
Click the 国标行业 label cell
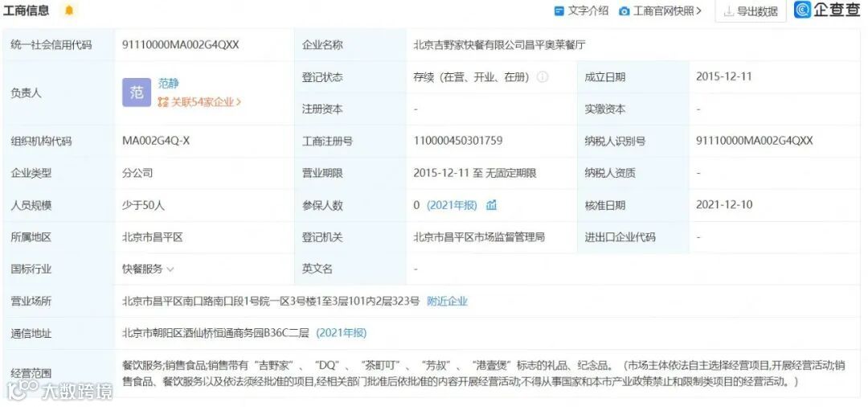tap(58, 269)
